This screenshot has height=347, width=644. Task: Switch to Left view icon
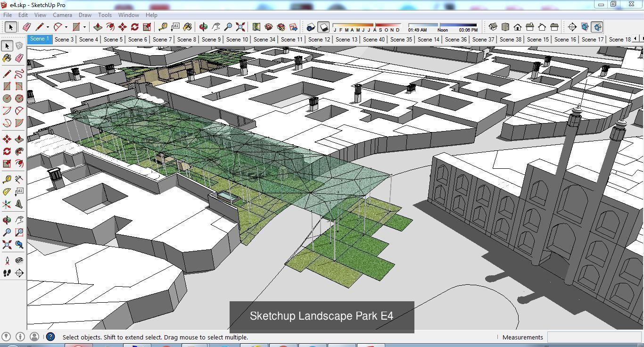[x=554, y=27]
